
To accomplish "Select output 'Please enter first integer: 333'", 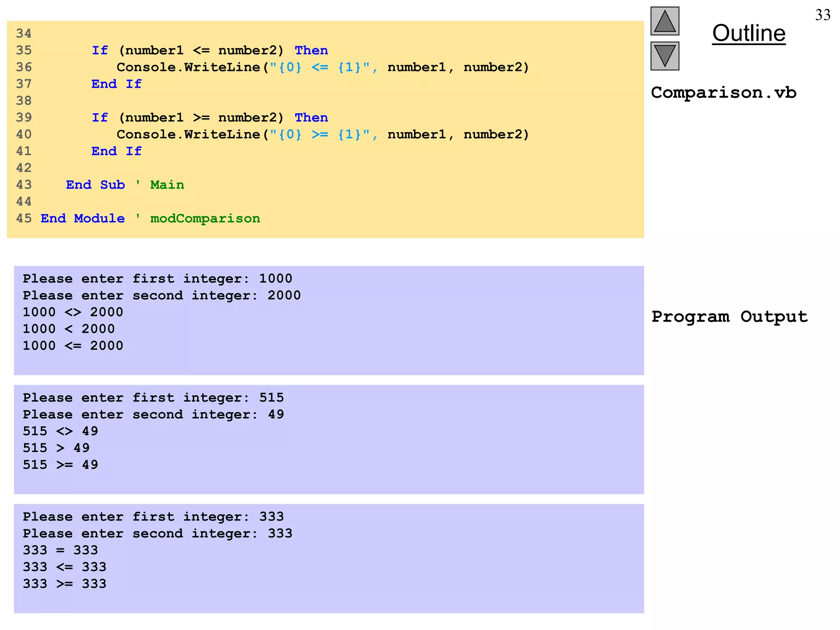I will pyautogui.click(x=153, y=517).
